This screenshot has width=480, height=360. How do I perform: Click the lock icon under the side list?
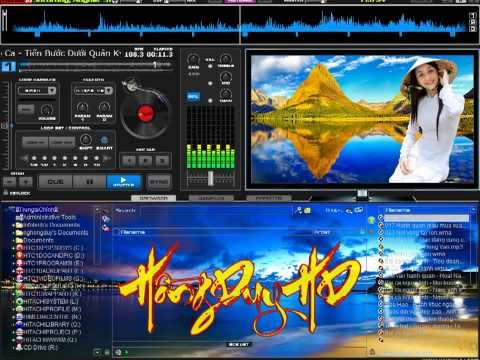pyautogui.click(x=372, y=351)
